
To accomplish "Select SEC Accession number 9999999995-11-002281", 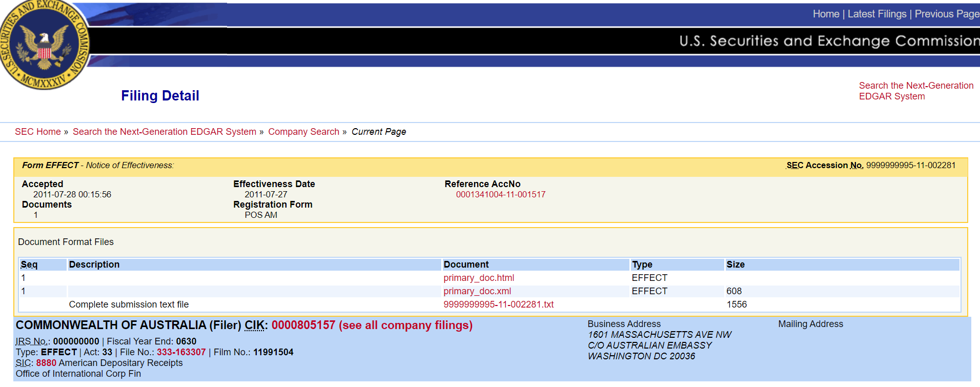I will click(911, 165).
